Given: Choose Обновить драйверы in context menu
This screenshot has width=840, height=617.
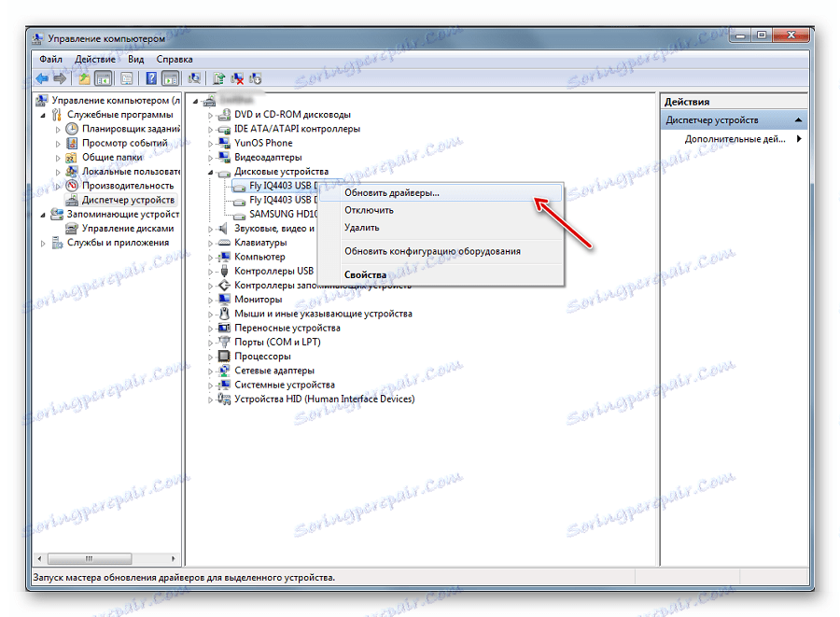Looking at the screenshot, I should (x=441, y=193).
